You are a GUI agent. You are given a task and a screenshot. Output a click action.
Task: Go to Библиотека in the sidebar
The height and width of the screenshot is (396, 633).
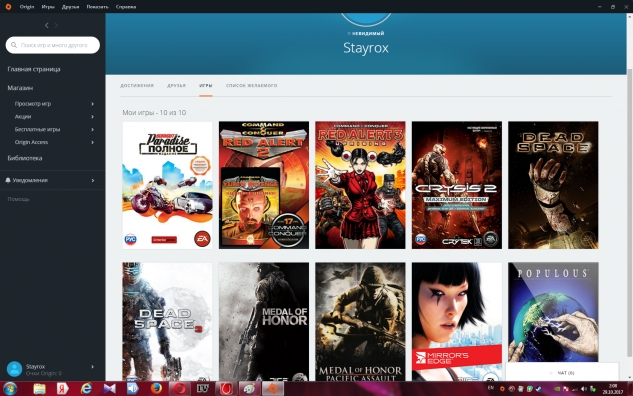point(25,158)
